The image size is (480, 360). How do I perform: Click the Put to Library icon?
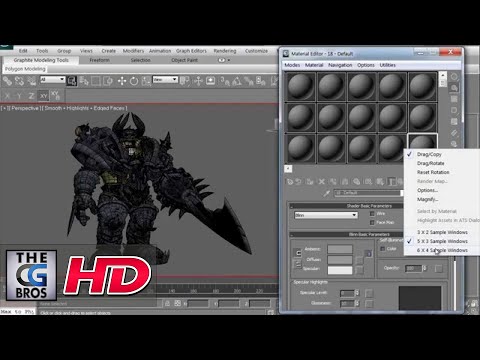pos(356,182)
